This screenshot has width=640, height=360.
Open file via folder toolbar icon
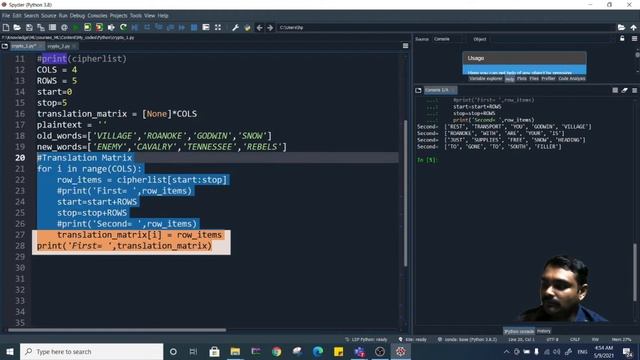17,27
